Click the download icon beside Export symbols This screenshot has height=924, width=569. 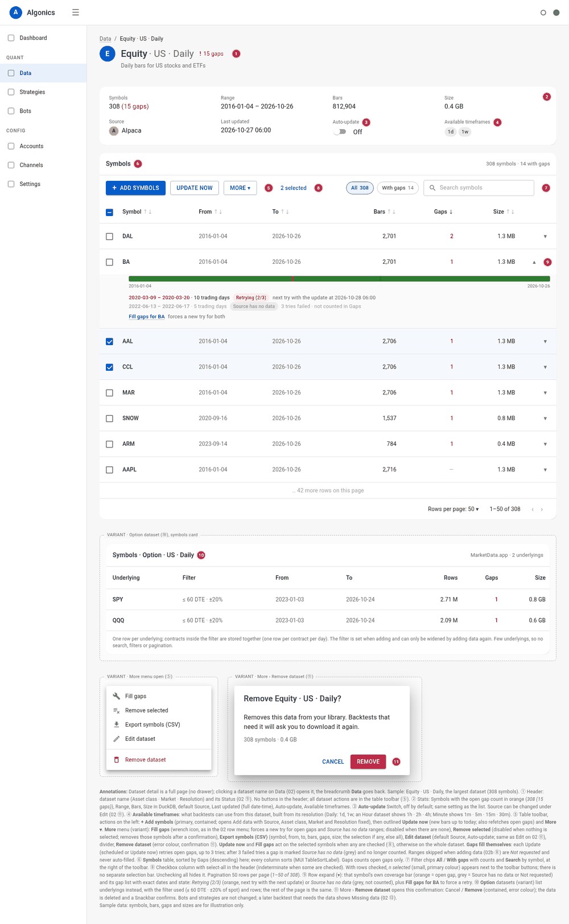click(x=117, y=724)
